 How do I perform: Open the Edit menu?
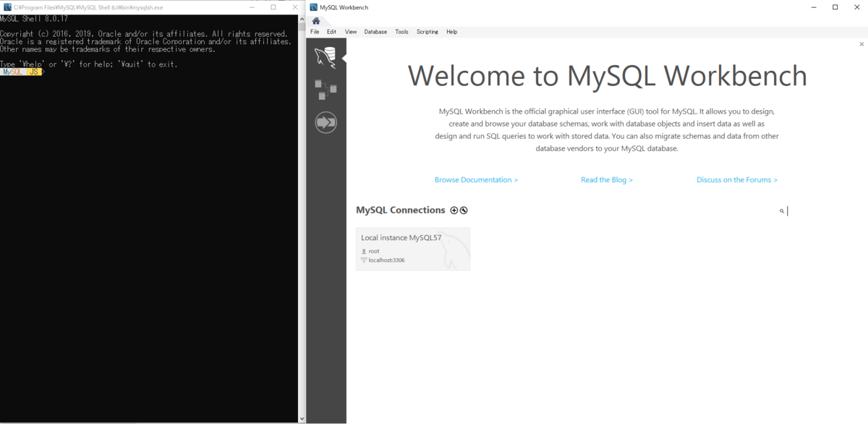tap(331, 32)
